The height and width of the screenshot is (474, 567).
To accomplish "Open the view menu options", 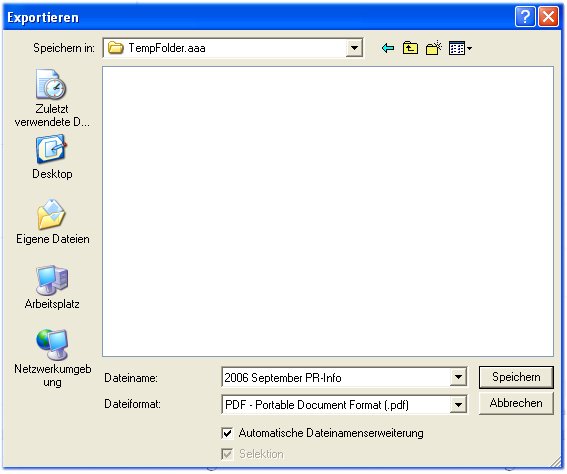I will [x=460, y=48].
